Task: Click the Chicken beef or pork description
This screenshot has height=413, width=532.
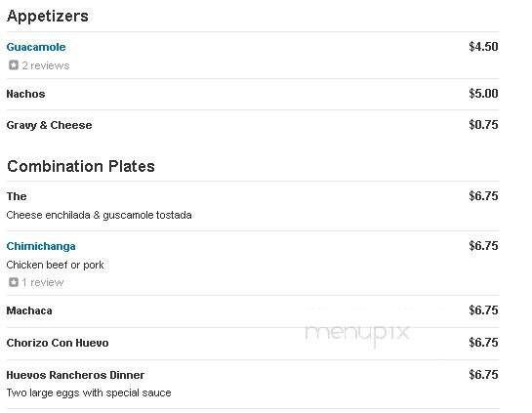Action: coord(55,265)
